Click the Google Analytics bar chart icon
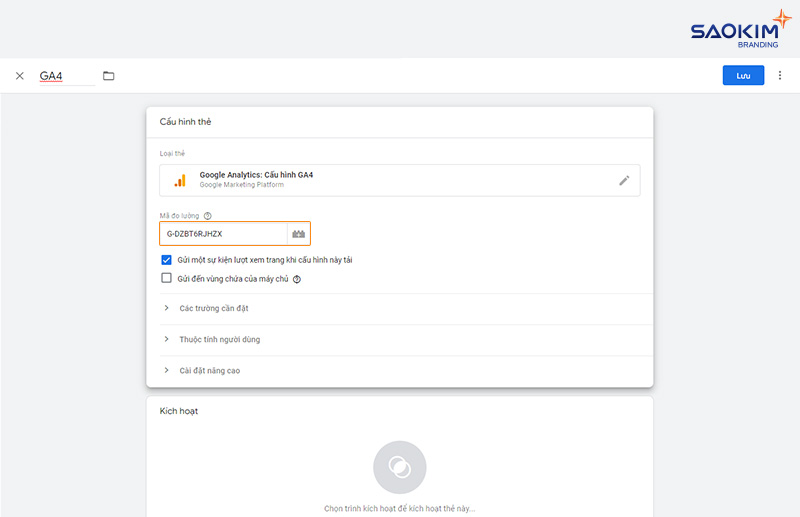The width and height of the screenshot is (800, 517). point(180,180)
